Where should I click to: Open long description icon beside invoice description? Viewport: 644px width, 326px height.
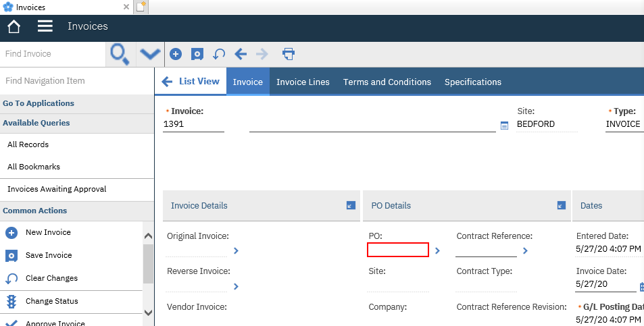click(x=503, y=125)
